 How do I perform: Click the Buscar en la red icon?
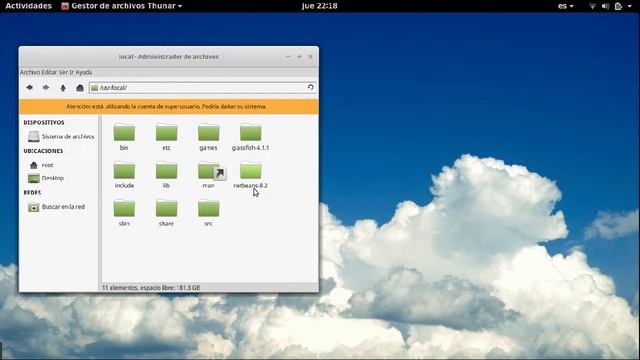pyautogui.click(x=33, y=207)
